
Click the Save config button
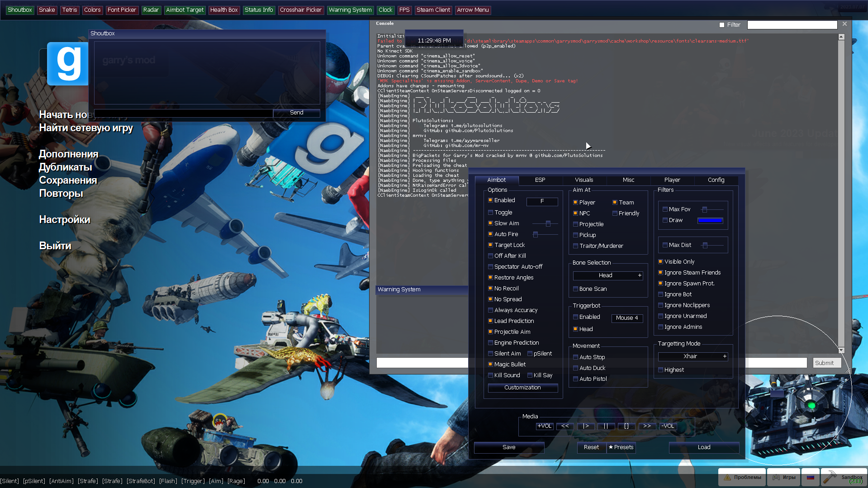pos(509,447)
